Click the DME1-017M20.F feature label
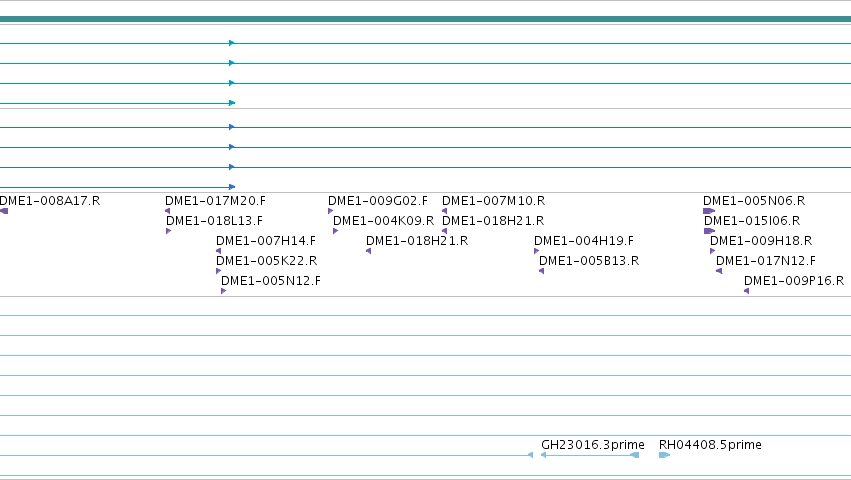 [x=215, y=201]
